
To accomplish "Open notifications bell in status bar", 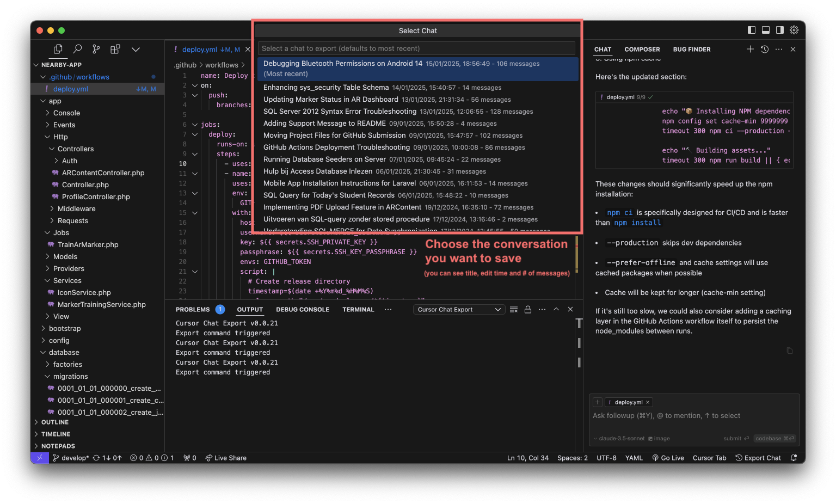I will (x=794, y=458).
